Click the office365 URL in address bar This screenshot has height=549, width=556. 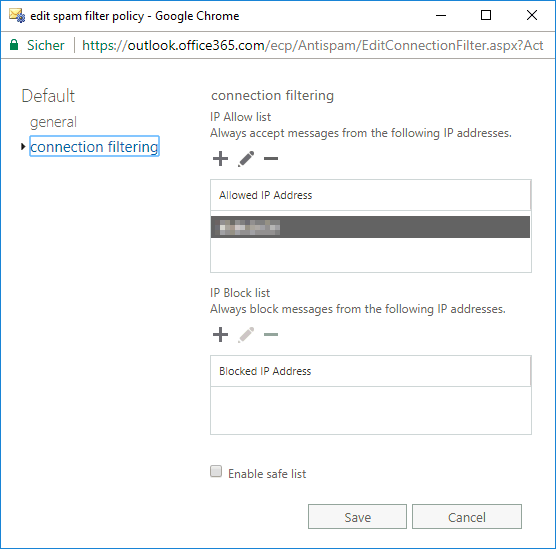coord(312,45)
